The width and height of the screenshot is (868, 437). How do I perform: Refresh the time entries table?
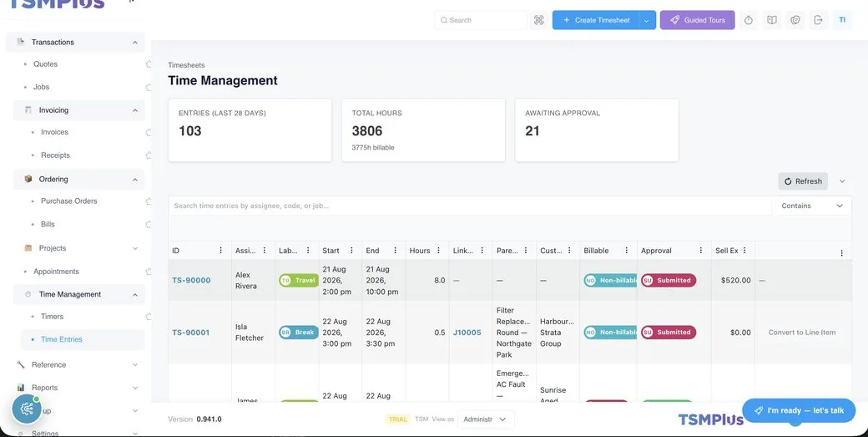coord(803,181)
